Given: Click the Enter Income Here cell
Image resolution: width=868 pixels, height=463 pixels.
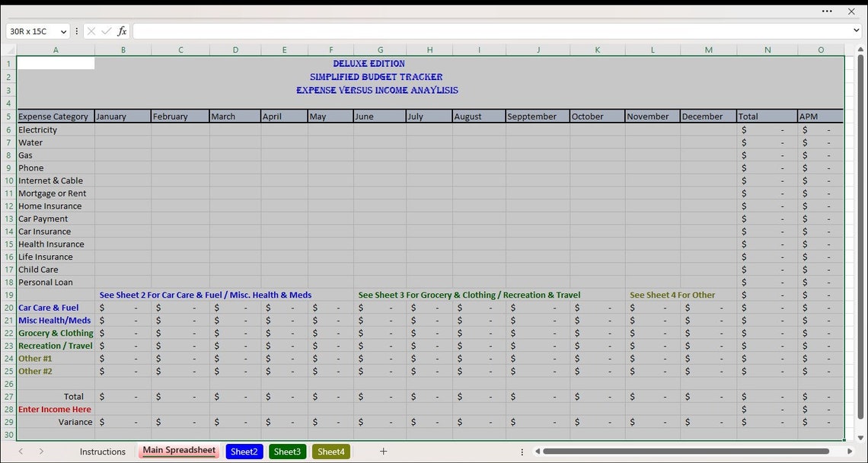Looking at the screenshot, I should click(54, 409).
